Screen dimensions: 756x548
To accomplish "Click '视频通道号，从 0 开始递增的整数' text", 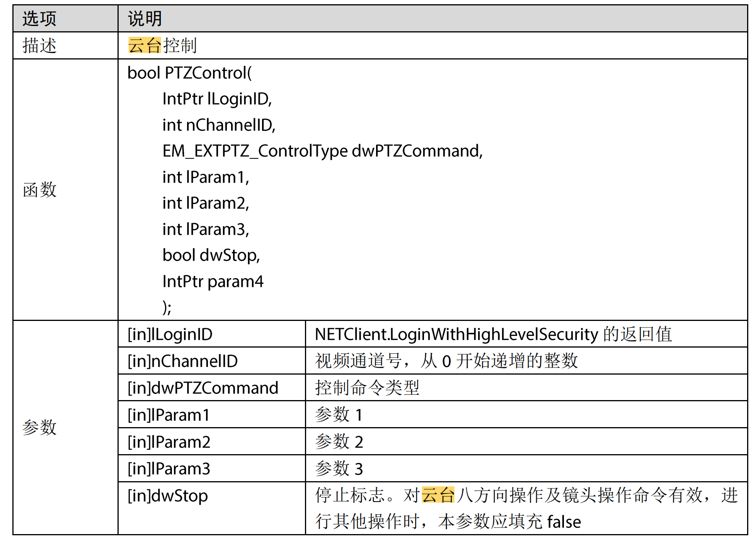I will (x=446, y=361).
